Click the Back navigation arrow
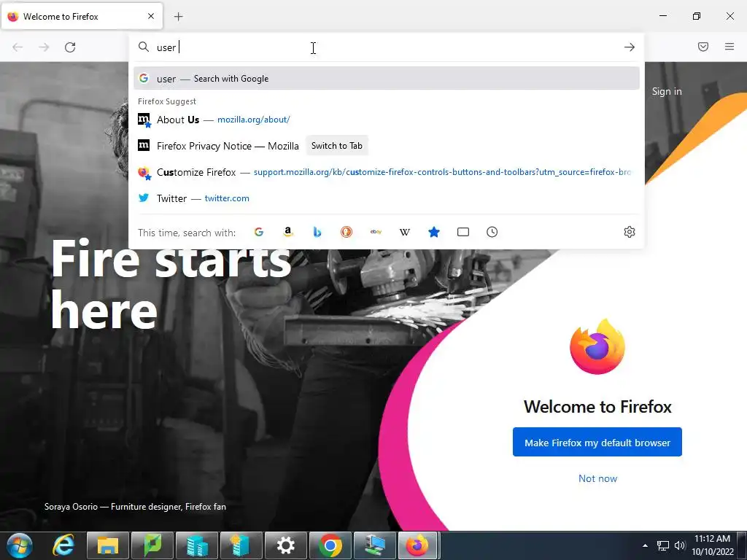Screen dimensions: 747x560 [18, 47]
